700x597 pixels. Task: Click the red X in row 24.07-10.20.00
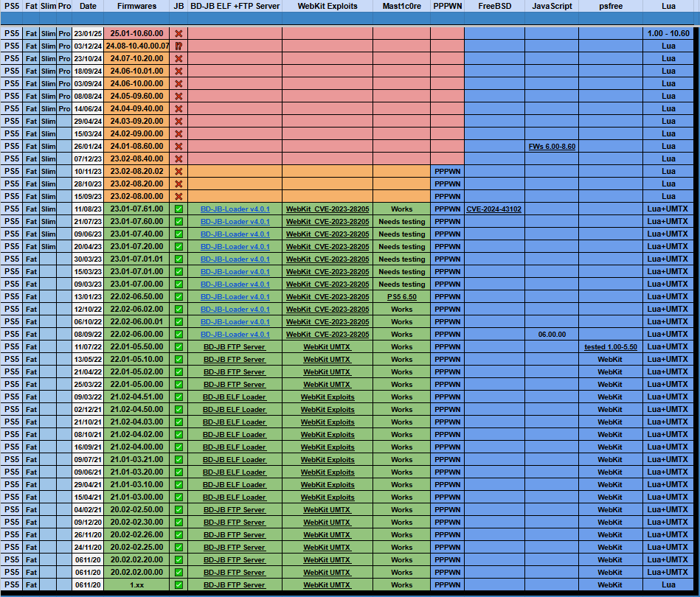tap(179, 58)
